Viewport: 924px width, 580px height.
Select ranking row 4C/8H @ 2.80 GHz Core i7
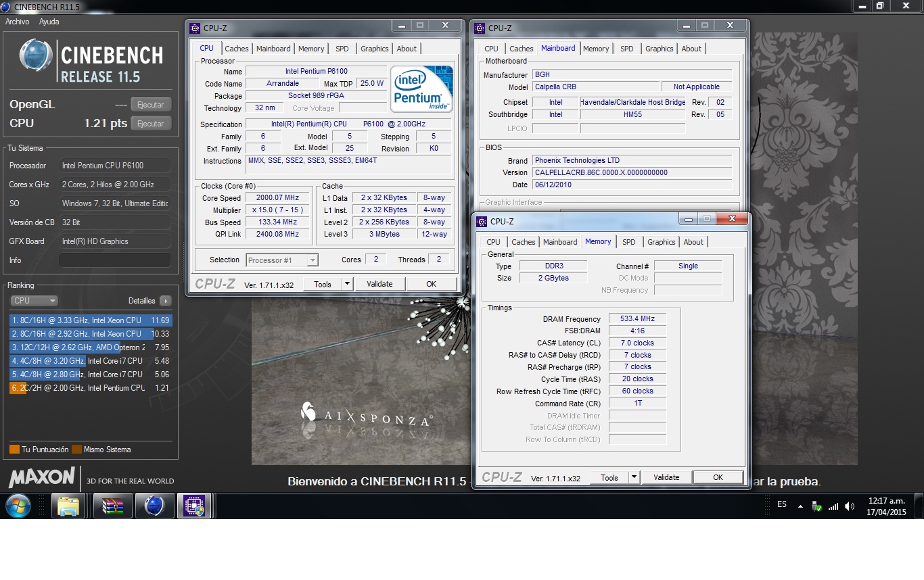tap(91, 374)
